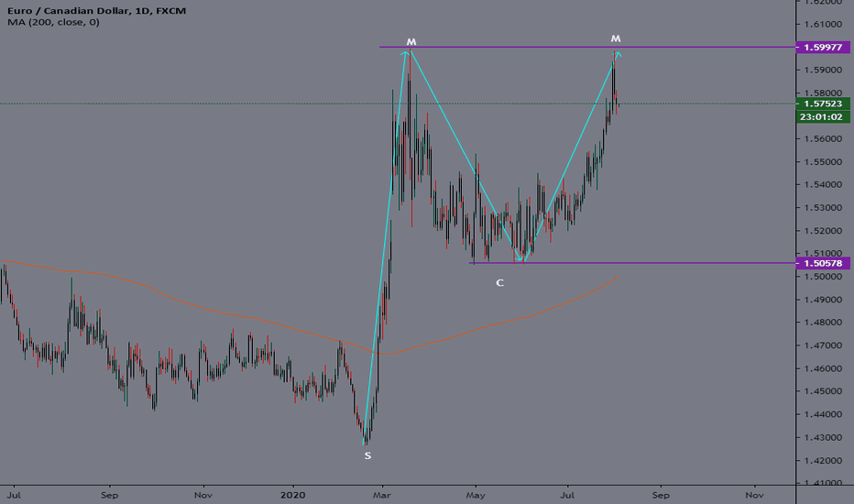Select the 1.50578 purple price label

[x=823, y=263]
